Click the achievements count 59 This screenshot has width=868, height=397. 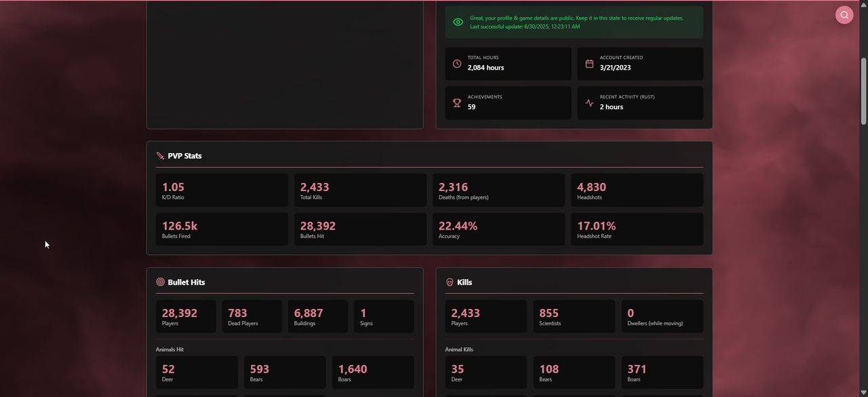tap(471, 107)
